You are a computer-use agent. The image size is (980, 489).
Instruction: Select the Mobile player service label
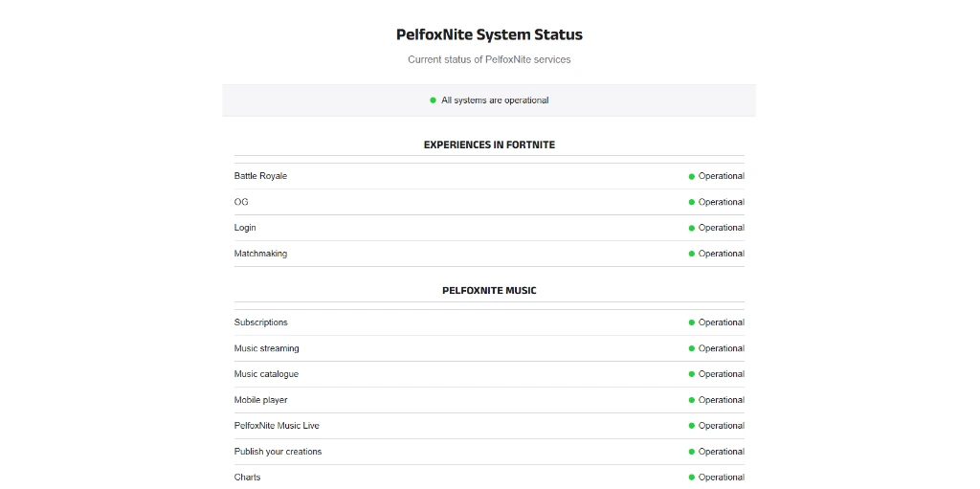260,400
